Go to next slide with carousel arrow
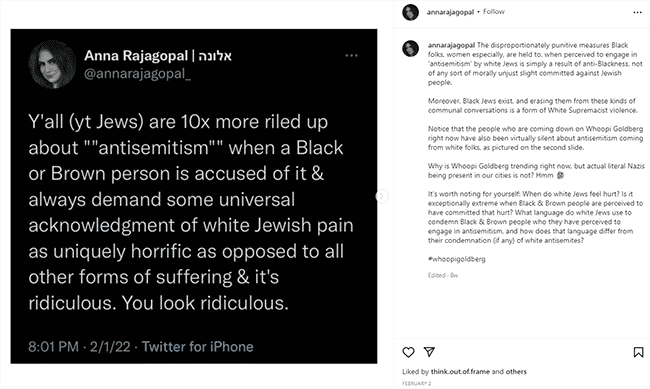 (381, 196)
